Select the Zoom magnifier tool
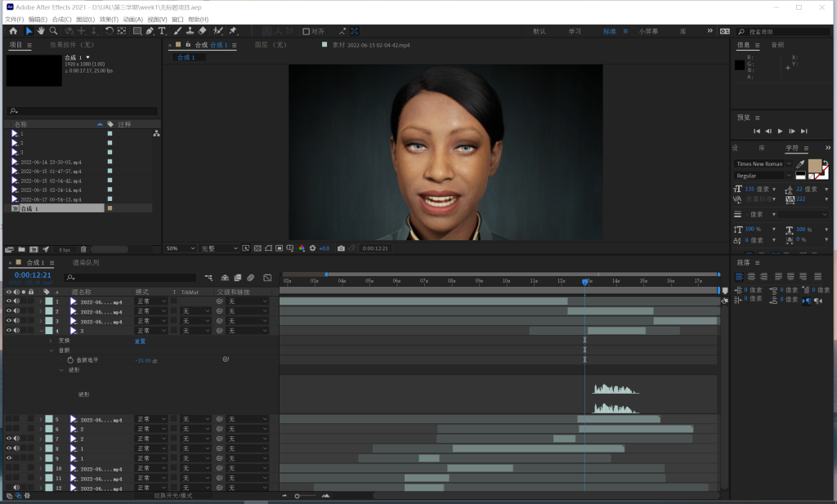The height and width of the screenshot is (504, 837). click(55, 31)
